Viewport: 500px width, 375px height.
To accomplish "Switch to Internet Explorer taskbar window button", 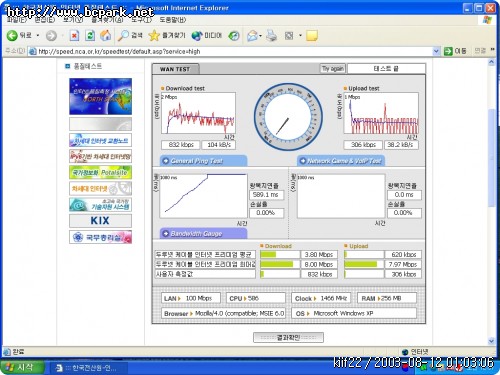I will [89, 368].
